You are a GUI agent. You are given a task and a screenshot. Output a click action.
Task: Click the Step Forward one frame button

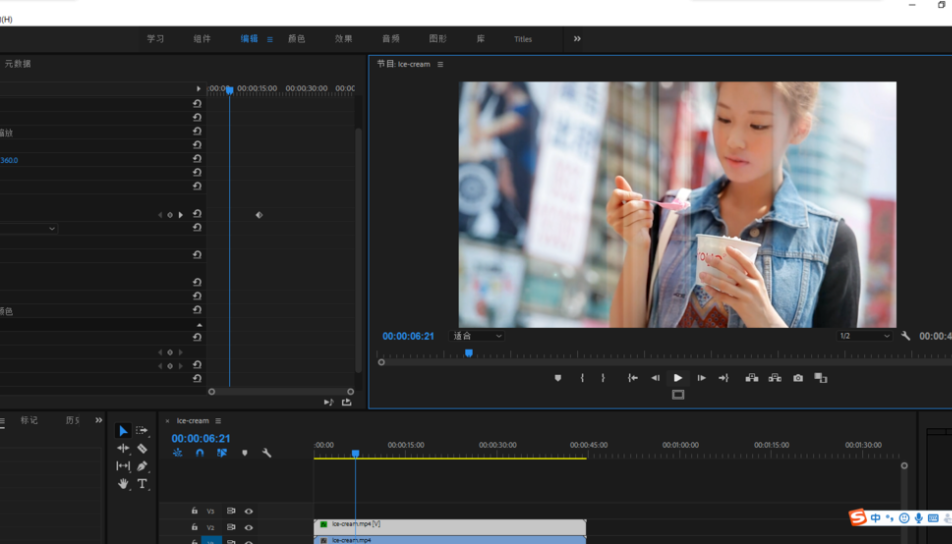[701, 378]
